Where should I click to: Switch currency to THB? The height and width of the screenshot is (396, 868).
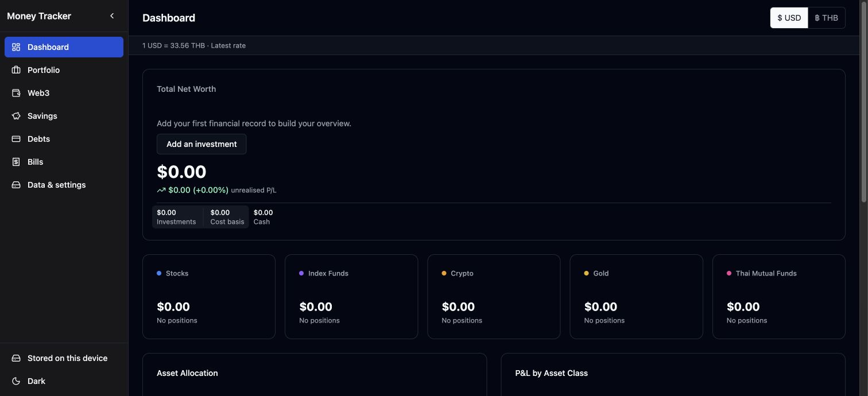click(x=827, y=18)
